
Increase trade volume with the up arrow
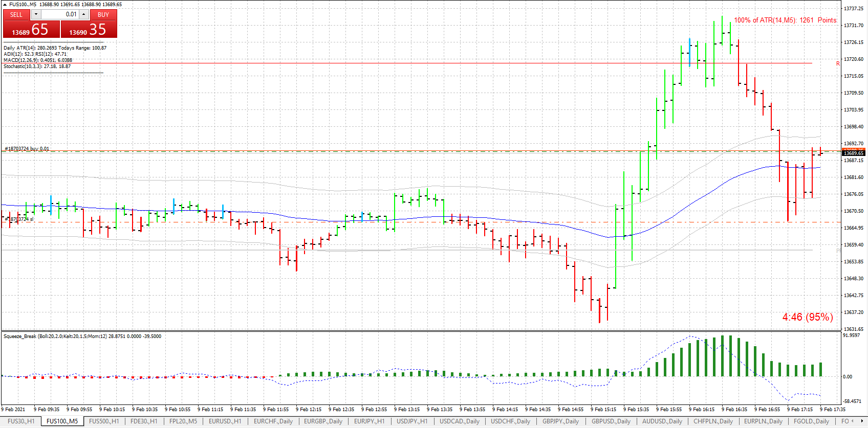(x=84, y=14)
